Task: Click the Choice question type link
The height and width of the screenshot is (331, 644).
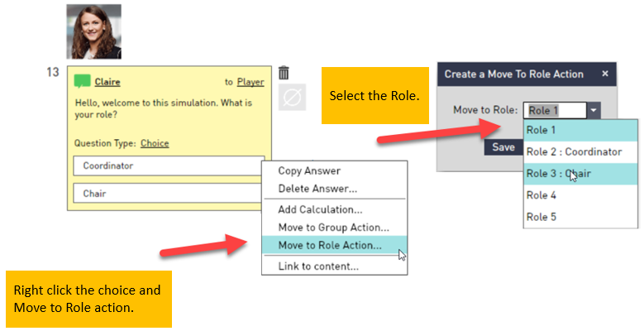Action: pyautogui.click(x=155, y=143)
